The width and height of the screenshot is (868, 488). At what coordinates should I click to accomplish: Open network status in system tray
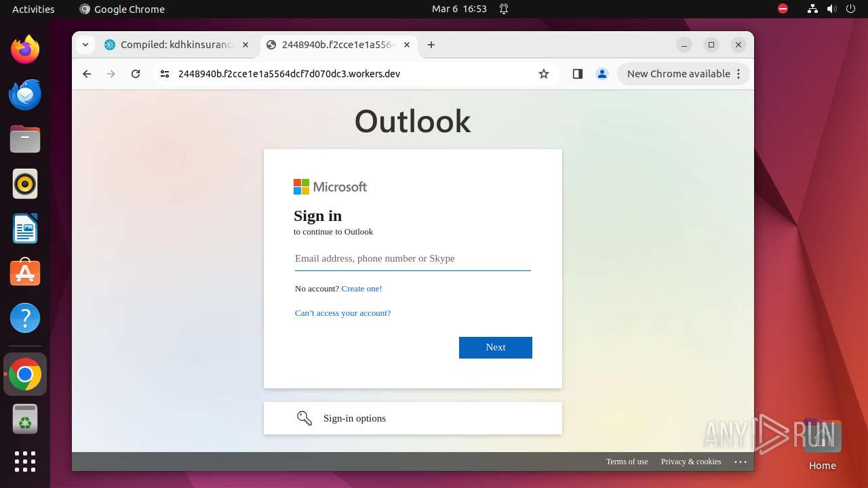click(x=812, y=9)
